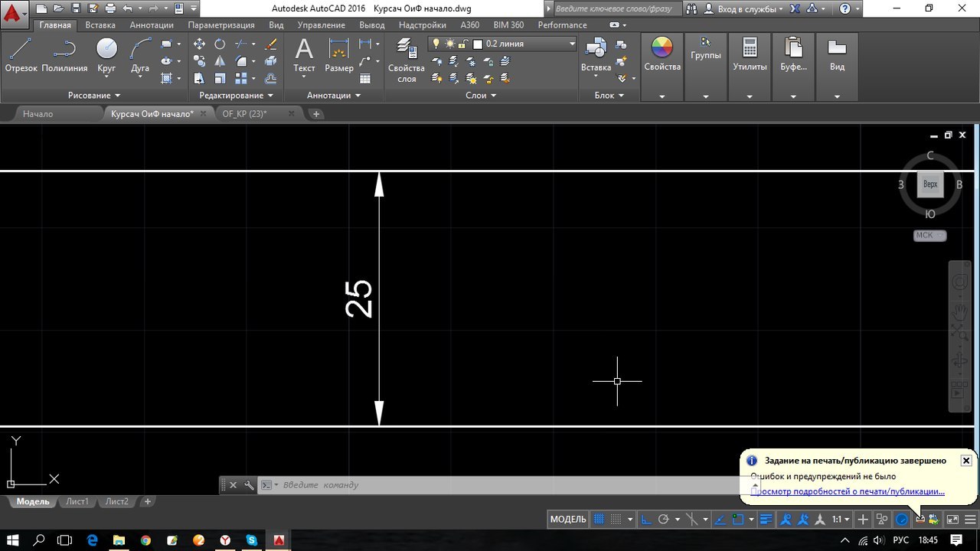Toggle Ortho mode in status bar
This screenshot has height=551, width=980.
(646, 519)
